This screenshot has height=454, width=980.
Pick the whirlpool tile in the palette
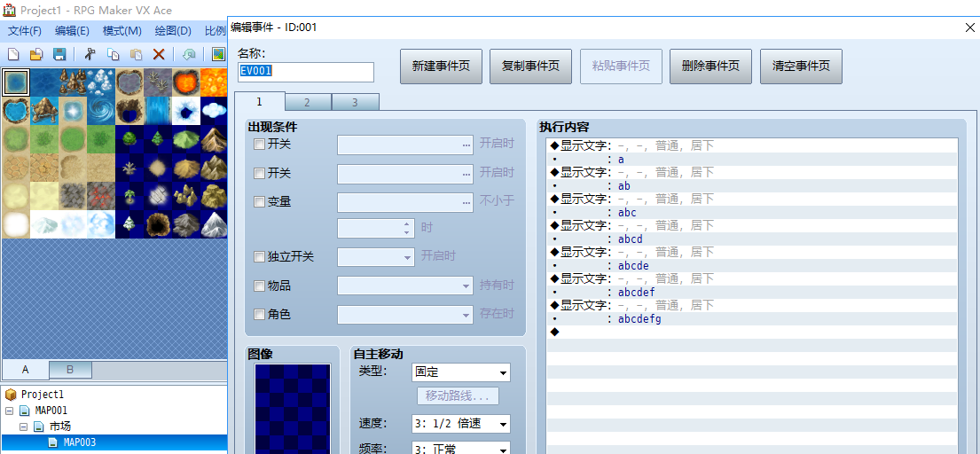[100, 111]
